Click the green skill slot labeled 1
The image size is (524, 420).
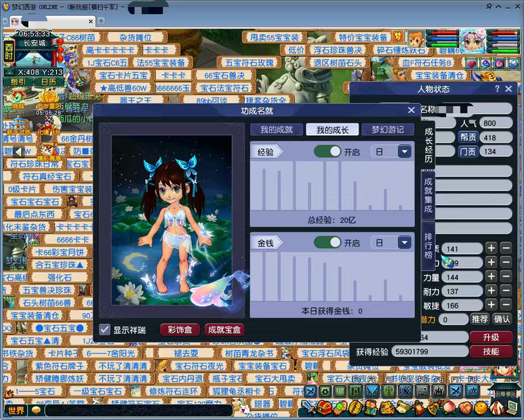coord(340,391)
